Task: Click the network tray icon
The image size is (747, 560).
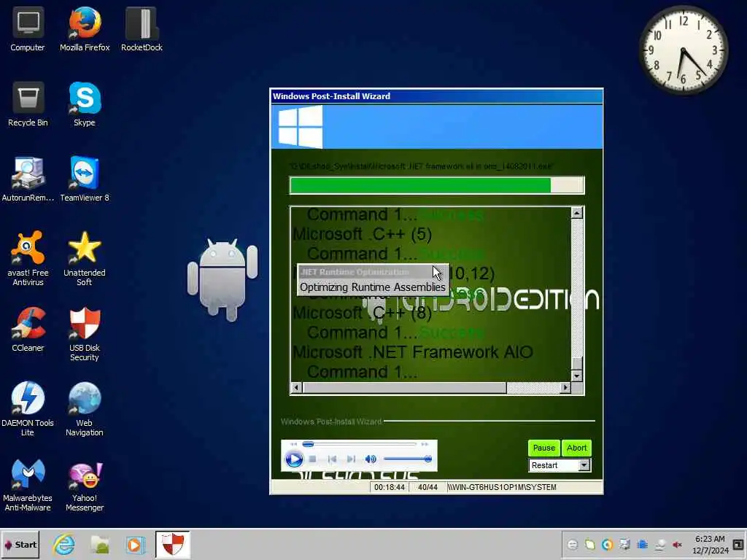Action: pos(659,545)
